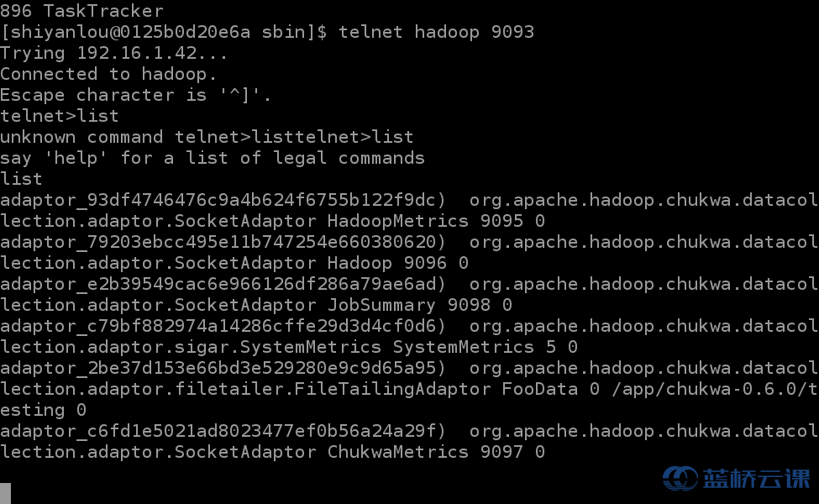Select adaptor ID beginning with adaptor_c79bf
This screenshot has height=504, width=819.
(228, 326)
